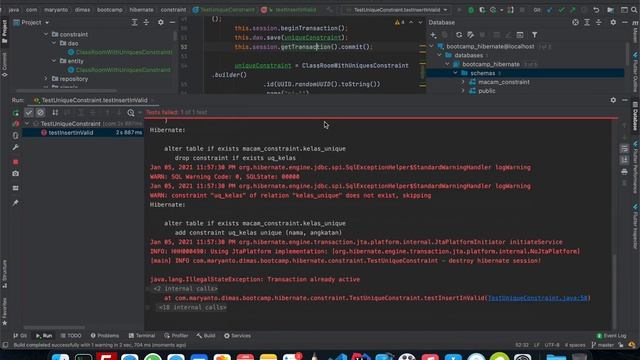
Task: Toggle show passed tests checkmark
Action: point(29,112)
